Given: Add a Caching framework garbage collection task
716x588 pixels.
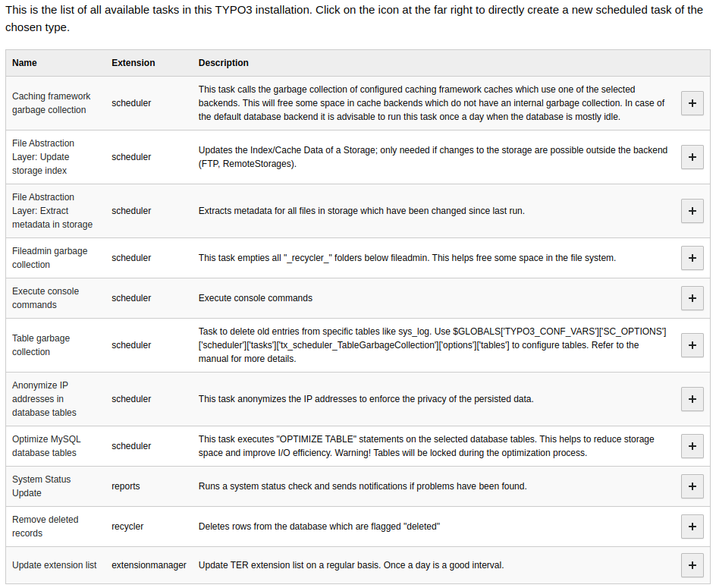Looking at the screenshot, I should click(692, 103).
